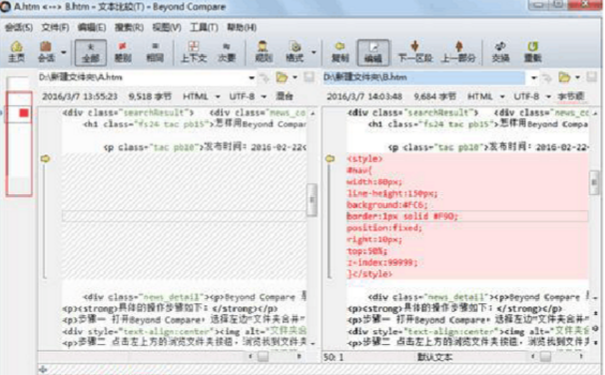Image resolution: width=605 pixels, height=375 pixels.
Task: Toggle the 差别 differences filter
Action: [123, 52]
